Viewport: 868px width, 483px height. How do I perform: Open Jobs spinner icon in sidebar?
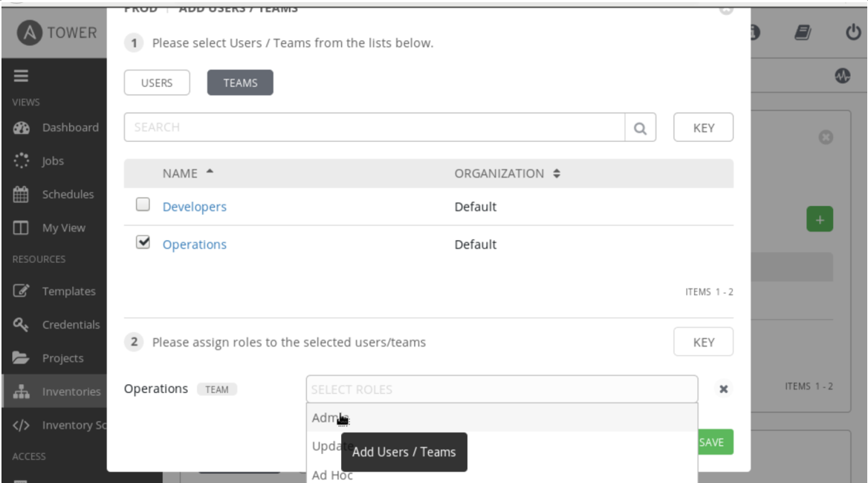tap(21, 161)
